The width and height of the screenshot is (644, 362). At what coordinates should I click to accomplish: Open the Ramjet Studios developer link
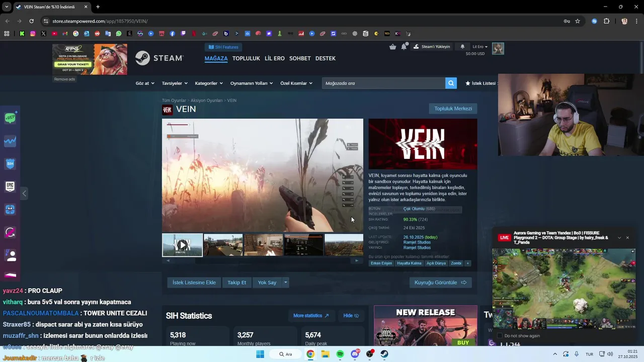point(417,242)
